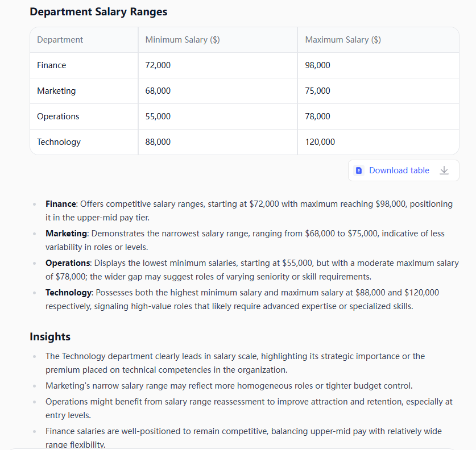The height and width of the screenshot is (450, 476).
Task: Click the Technology cell in the table
Action: [x=59, y=142]
